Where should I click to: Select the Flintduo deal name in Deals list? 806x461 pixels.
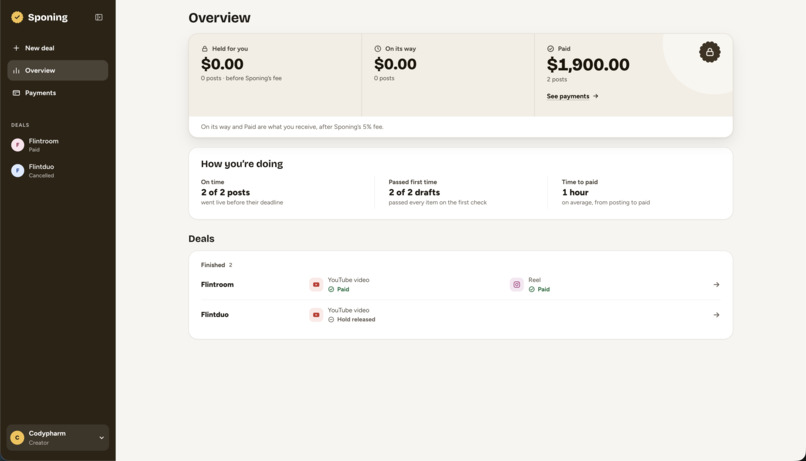[x=214, y=315]
